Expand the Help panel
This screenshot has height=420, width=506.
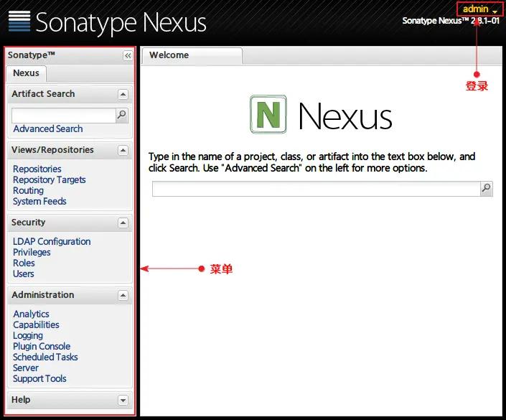coord(123,401)
